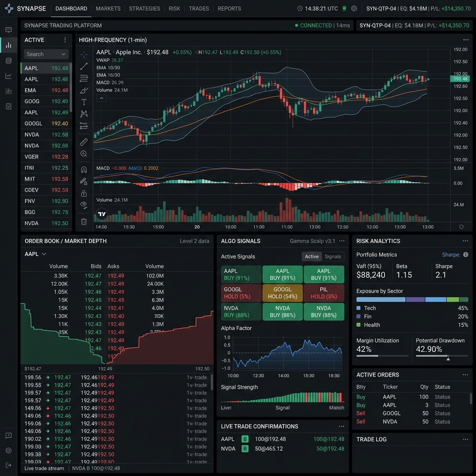476x476 pixels.
Task: Open High-Frequency chart panel options menu
Action: tap(466, 40)
